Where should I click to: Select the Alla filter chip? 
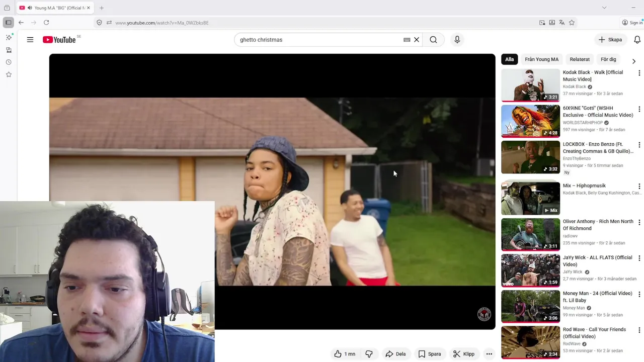pyautogui.click(x=510, y=59)
